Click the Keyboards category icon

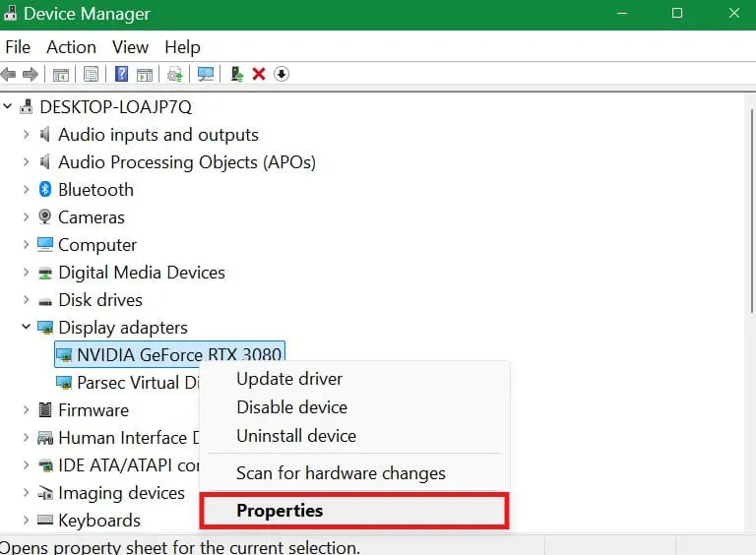coord(45,520)
